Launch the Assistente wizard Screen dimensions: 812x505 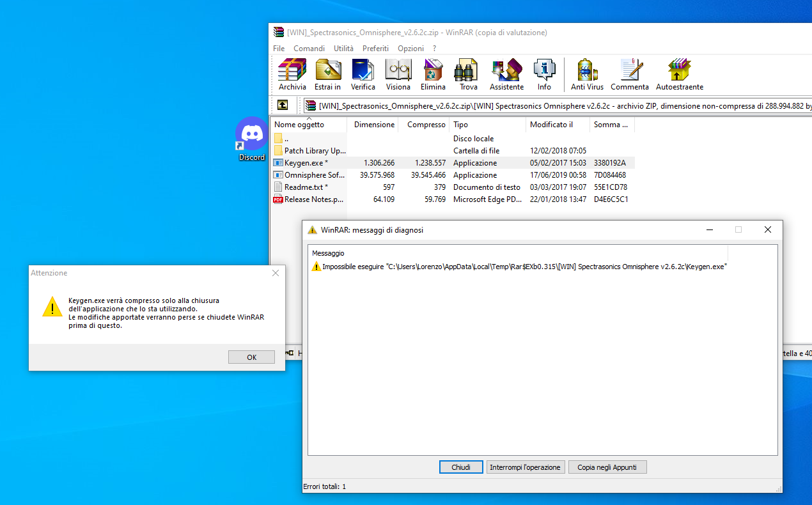pos(506,75)
